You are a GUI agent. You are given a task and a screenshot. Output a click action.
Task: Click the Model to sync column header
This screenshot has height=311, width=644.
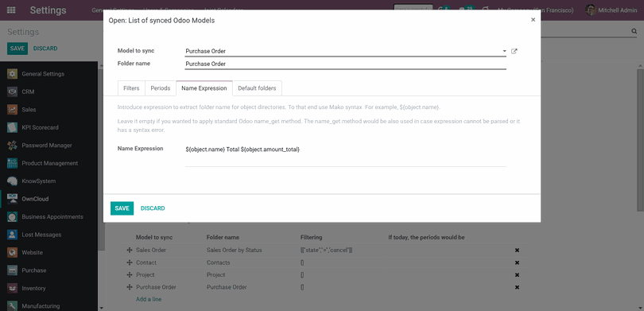154,238
